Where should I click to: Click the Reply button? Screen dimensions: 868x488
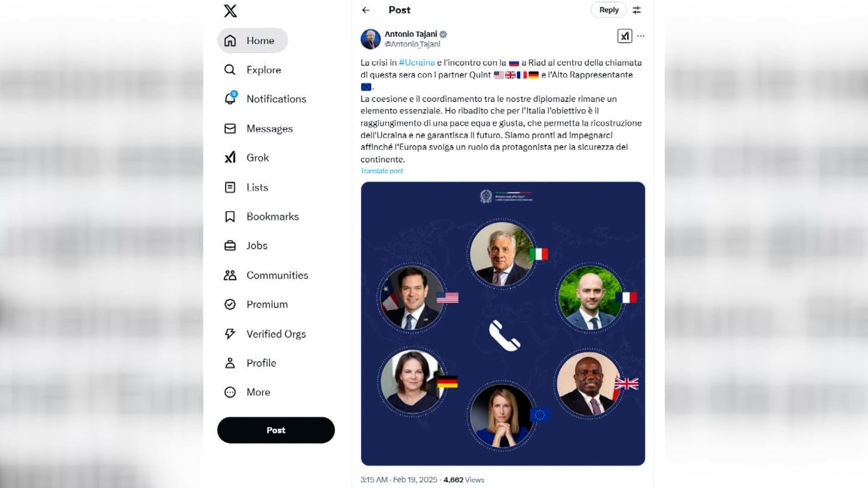pyautogui.click(x=609, y=10)
